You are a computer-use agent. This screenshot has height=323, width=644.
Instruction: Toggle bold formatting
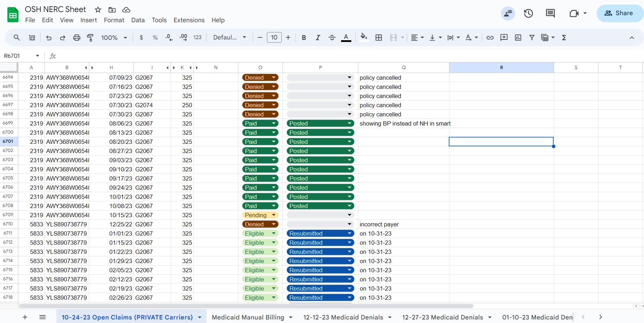pos(304,37)
